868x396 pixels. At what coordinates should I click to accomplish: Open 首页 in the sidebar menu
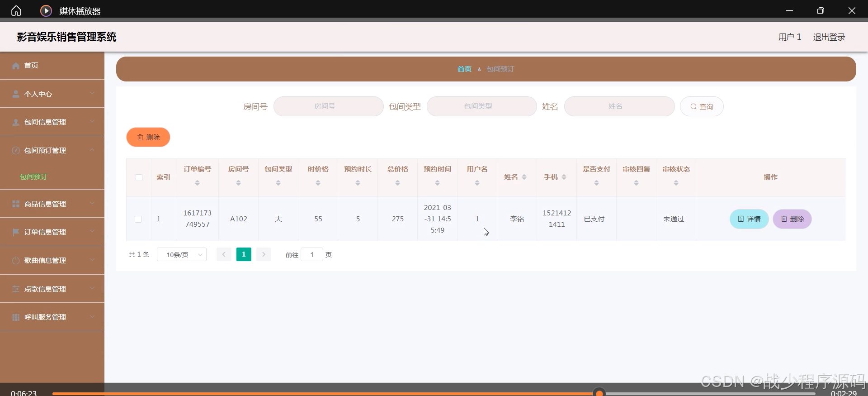click(x=31, y=66)
